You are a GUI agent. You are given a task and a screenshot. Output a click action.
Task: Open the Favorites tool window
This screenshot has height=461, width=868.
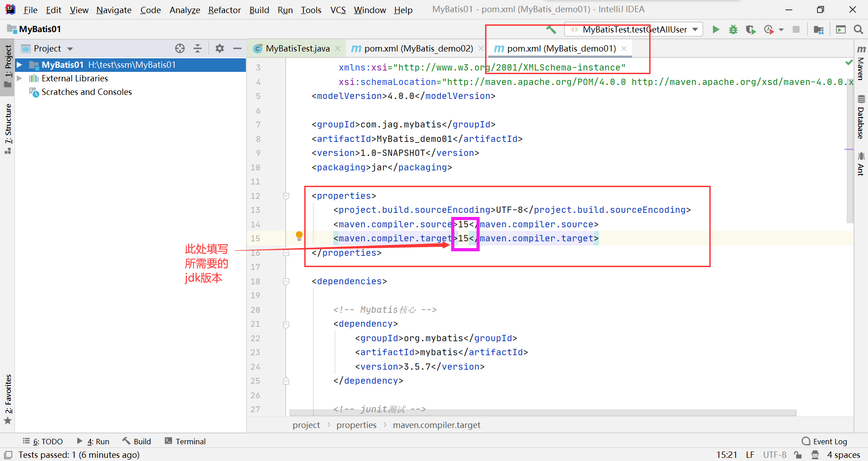(x=8, y=400)
